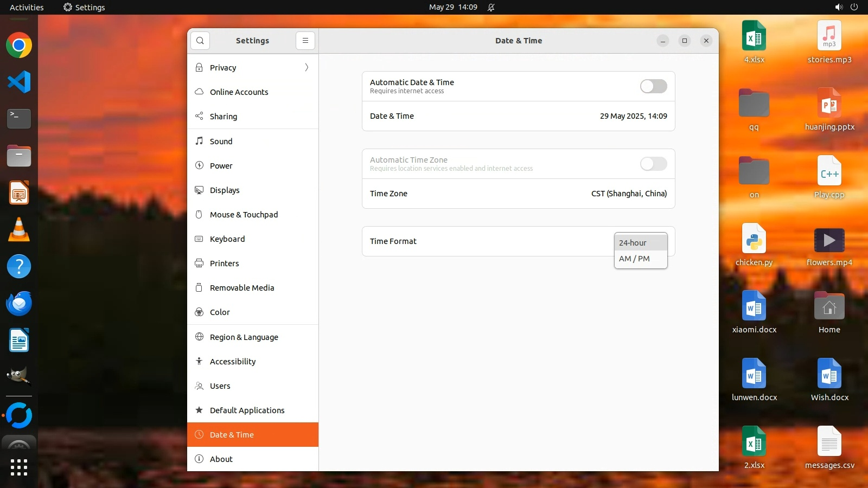Click the search icon in Settings header
This screenshot has height=488, width=868.
[x=200, y=41]
